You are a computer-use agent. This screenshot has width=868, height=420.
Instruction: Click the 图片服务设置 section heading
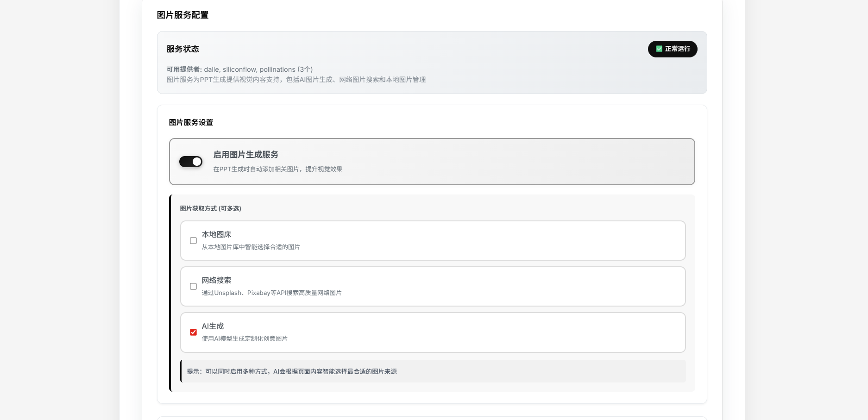point(191,123)
